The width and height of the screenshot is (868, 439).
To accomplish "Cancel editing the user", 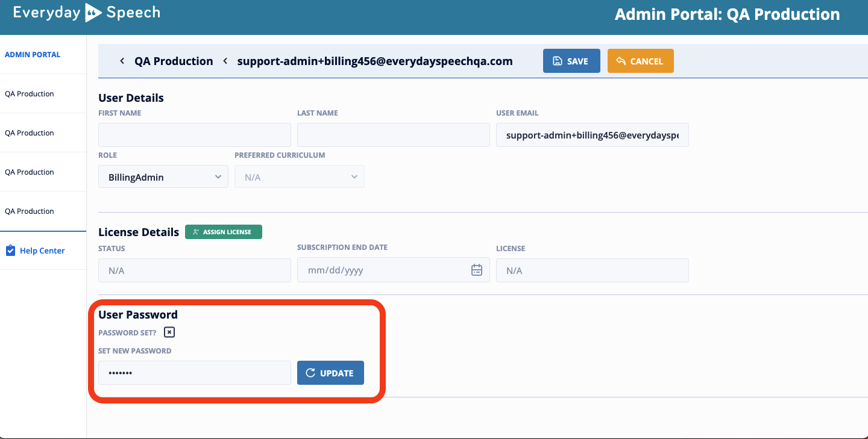I will tap(641, 61).
